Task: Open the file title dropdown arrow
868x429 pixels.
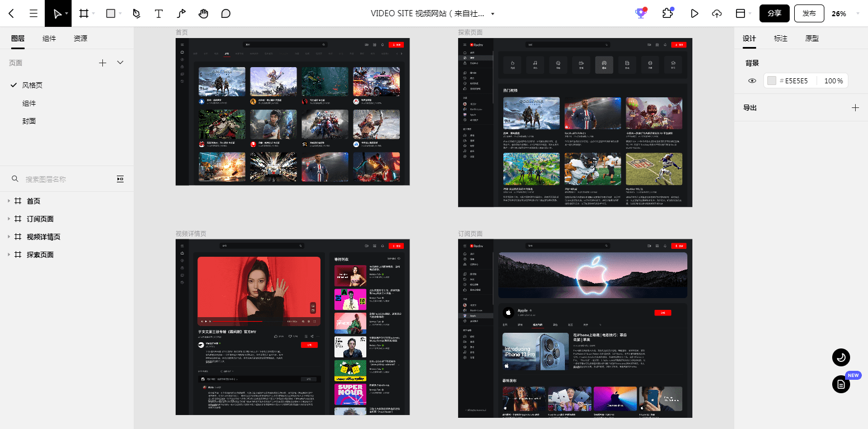Action: click(x=493, y=13)
